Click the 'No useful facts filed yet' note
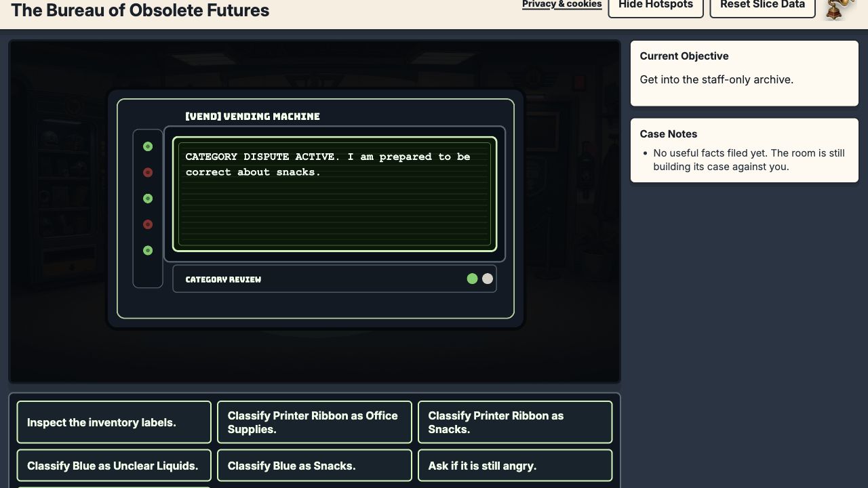The image size is (868, 488). click(749, 160)
